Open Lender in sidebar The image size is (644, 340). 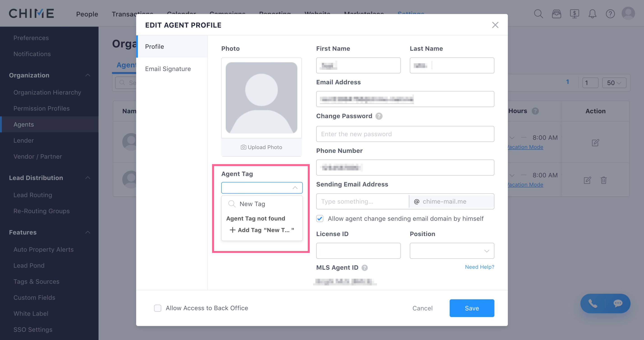click(23, 140)
